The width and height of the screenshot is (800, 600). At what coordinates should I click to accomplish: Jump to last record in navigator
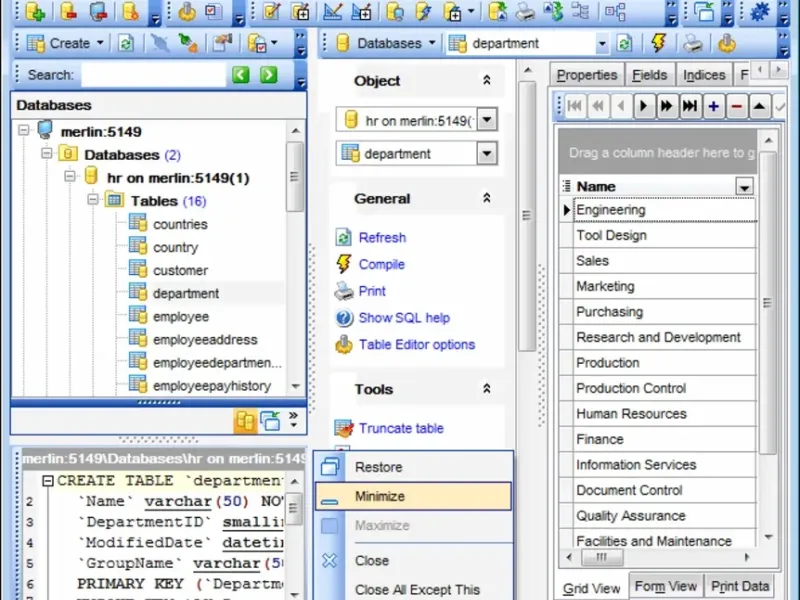pyautogui.click(x=690, y=106)
